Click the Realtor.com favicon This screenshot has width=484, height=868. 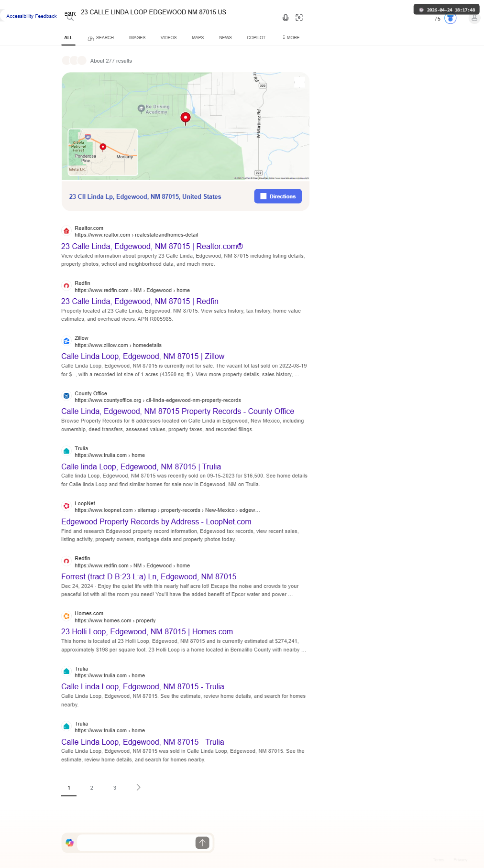click(x=66, y=231)
